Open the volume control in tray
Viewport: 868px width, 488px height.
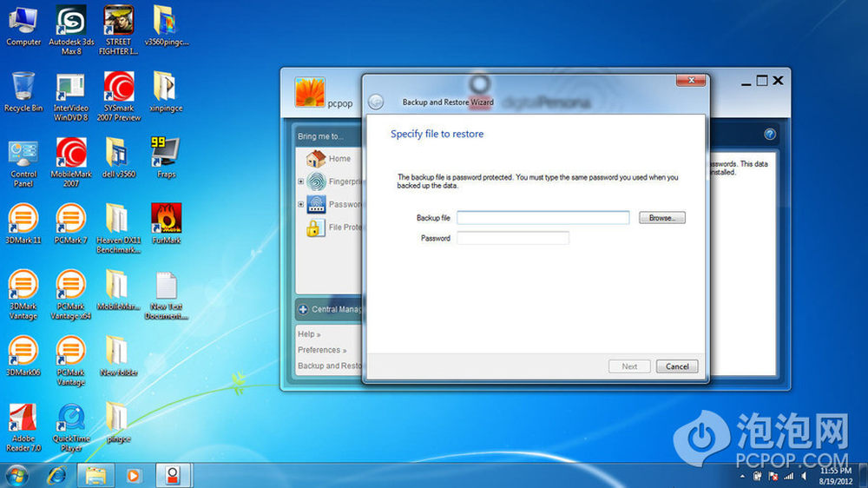(x=805, y=476)
